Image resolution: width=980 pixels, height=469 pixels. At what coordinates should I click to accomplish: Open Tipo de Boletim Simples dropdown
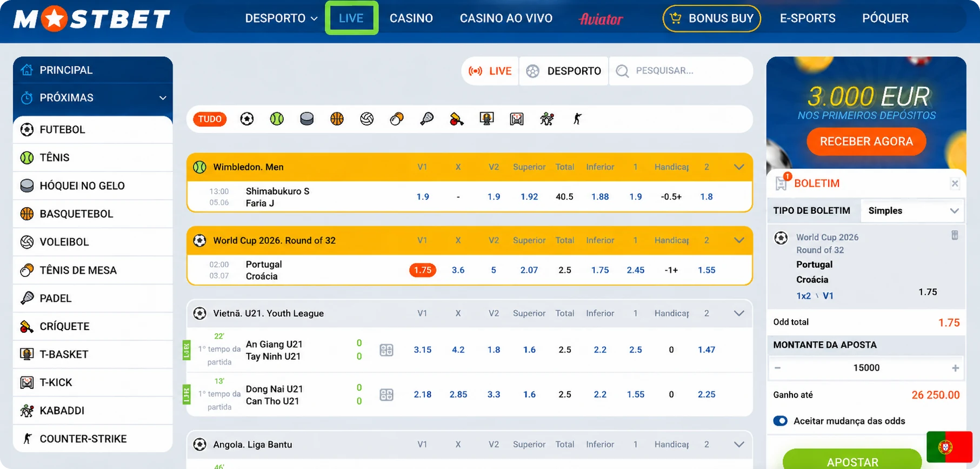tap(913, 210)
